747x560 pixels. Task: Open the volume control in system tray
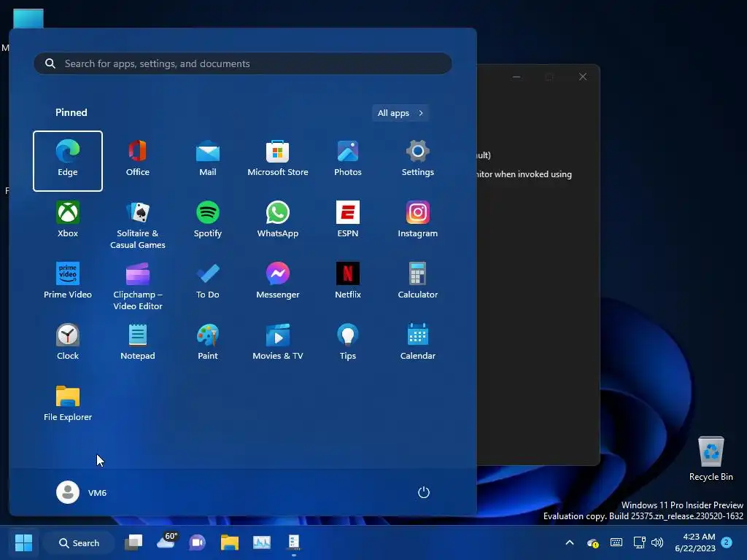click(657, 542)
